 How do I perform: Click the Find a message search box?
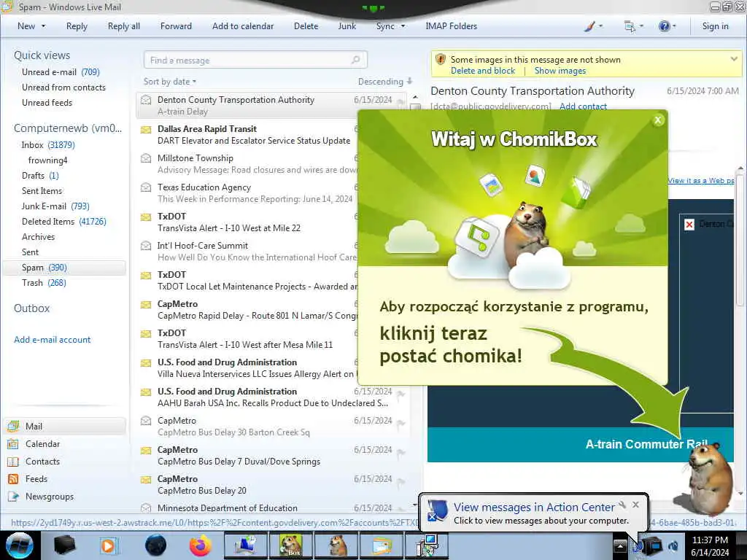point(255,60)
